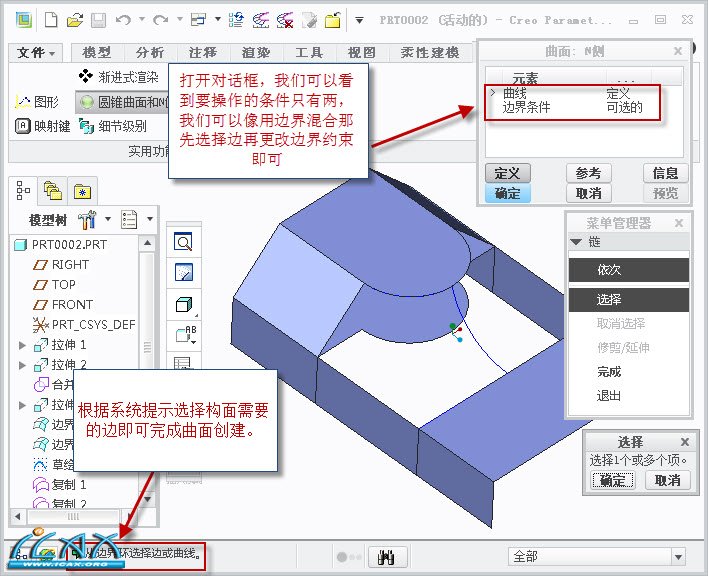Screen dimensions: 708x576
Task: Select the 复制 1 feature
Action: point(60,485)
